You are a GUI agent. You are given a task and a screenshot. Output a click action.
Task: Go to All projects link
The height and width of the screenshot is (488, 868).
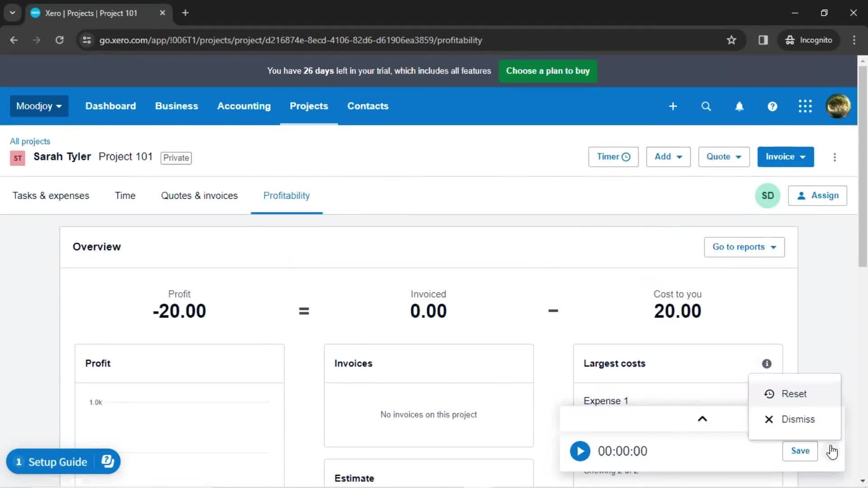(x=30, y=141)
